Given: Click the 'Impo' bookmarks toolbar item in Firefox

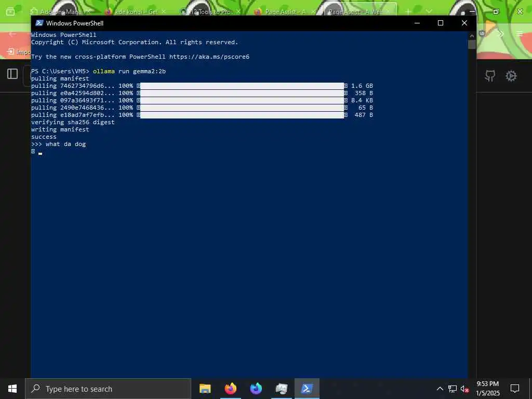Looking at the screenshot, I should tap(19, 52).
